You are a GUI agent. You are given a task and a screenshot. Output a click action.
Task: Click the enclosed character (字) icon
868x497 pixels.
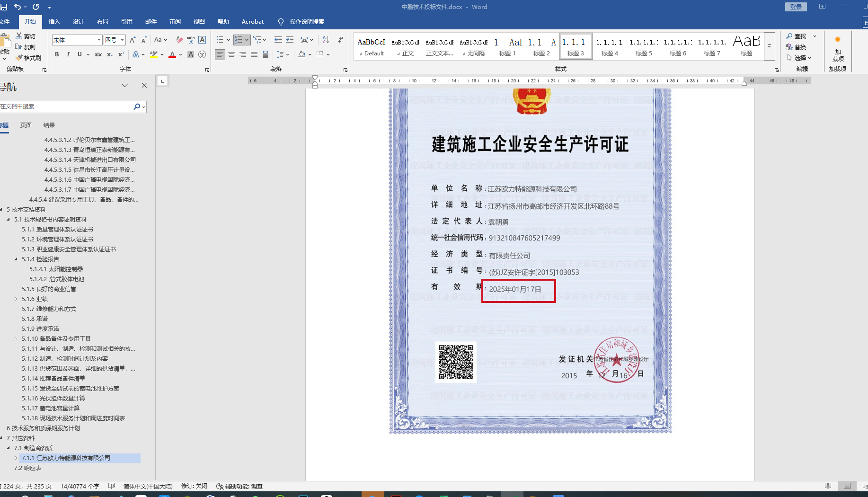click(x=202, y=54)
